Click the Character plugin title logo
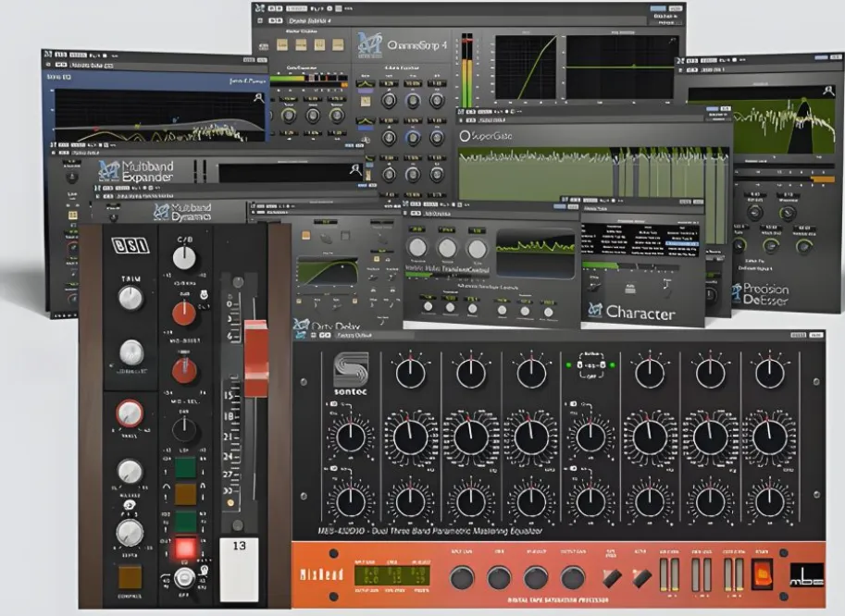 point(630,311)
